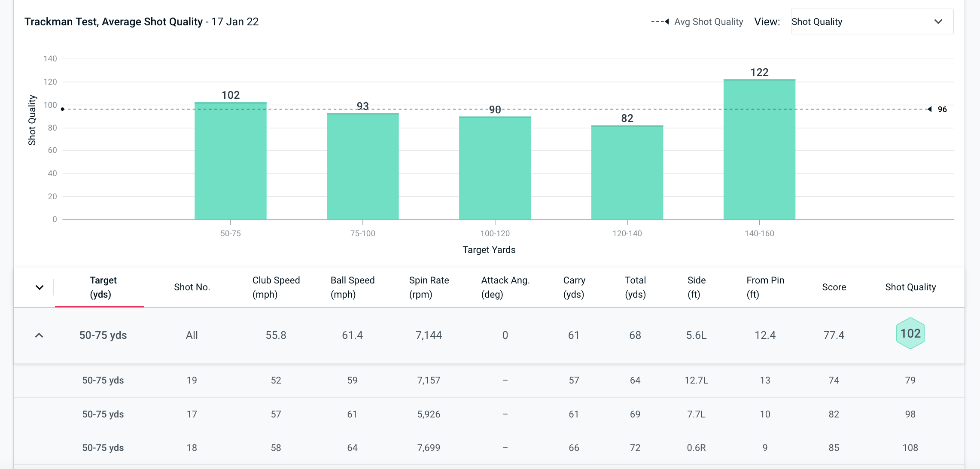This screenshot has width=980, height=469.
Task: Sort by From Pin (ft) column
Action: click(765, 287)
